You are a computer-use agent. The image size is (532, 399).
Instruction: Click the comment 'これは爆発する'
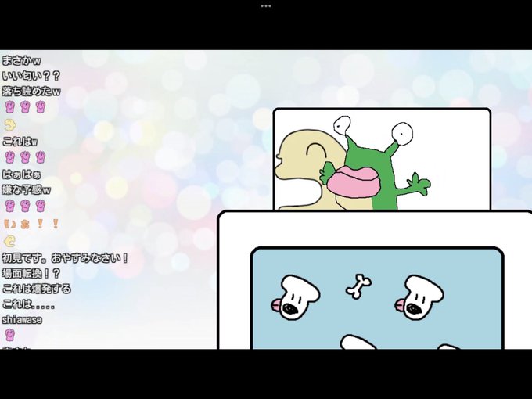tap(36, 289)
